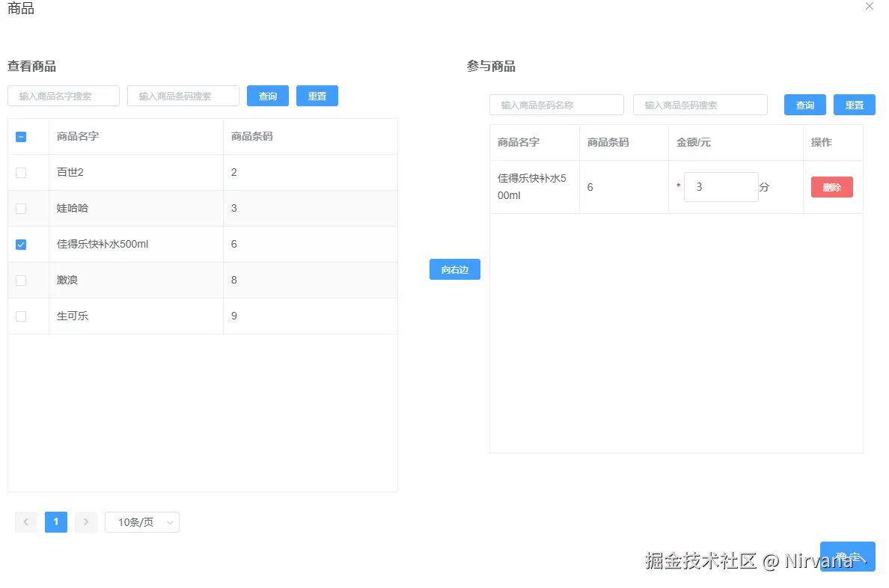
Task: Click 商品名字 header in right table
Action: (x=518, y=142)
